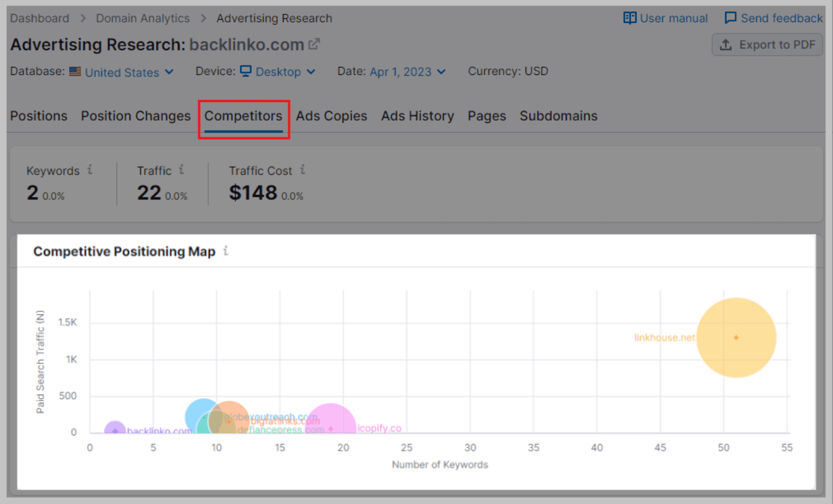
Task: Click the Traffic Cost info icon
Action: pyautogui.click(x=302, y=170)
